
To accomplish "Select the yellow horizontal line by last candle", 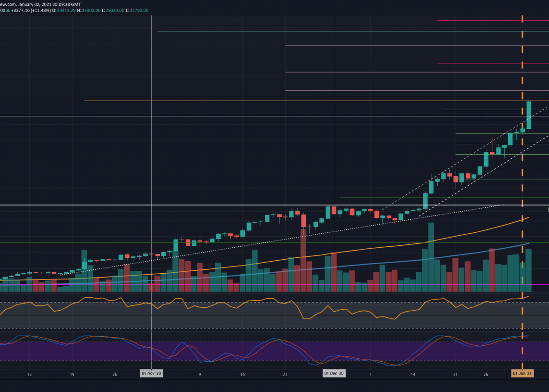I will pyautogui.click(x=482, y=110).
